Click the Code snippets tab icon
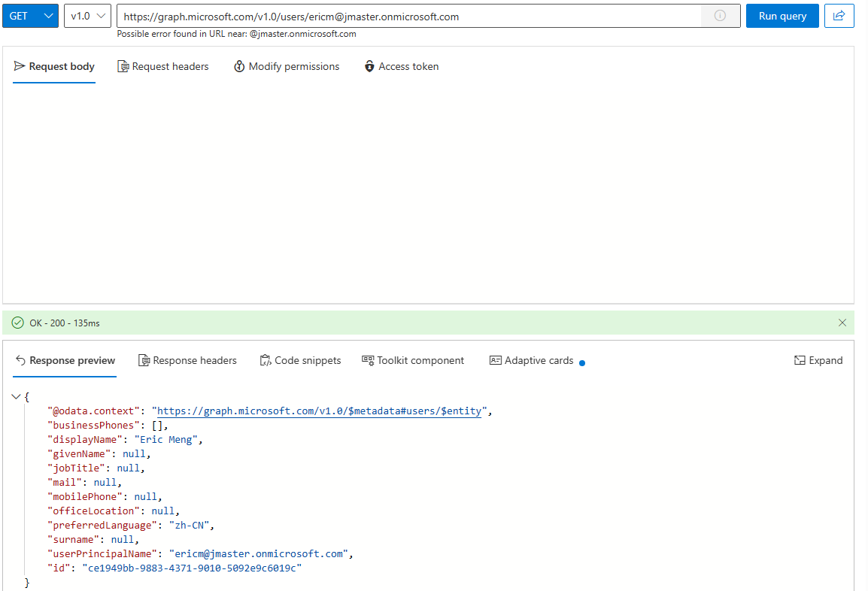The image size is (868, 591). (265, 360)
